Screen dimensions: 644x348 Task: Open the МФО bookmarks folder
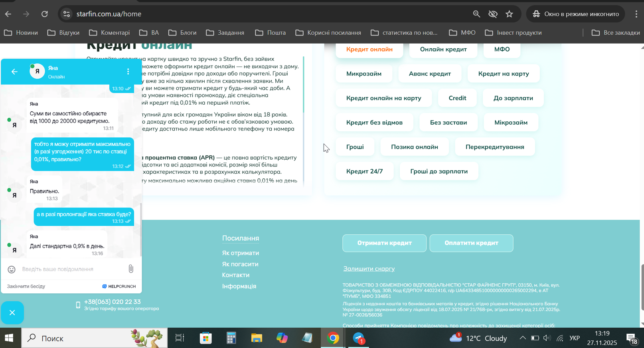pyautogui.click(x=462, y=33)
